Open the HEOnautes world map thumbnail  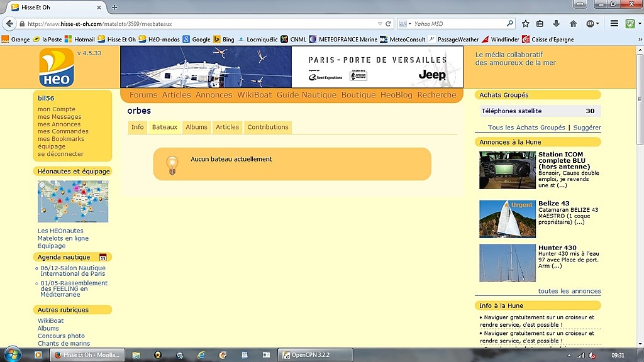point(73,202)
